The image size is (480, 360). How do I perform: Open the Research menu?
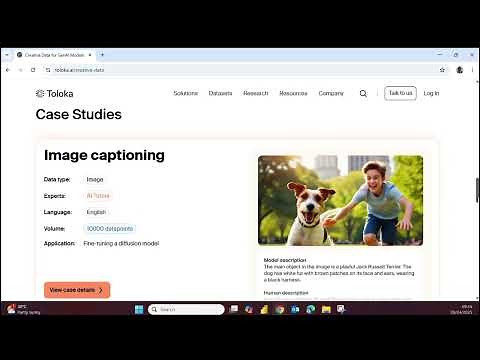tap(256, 93)
